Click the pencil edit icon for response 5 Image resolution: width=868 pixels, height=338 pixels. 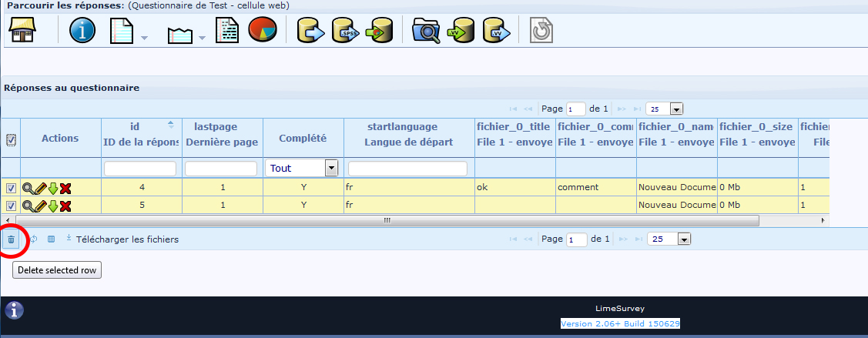tap(40, 206)
